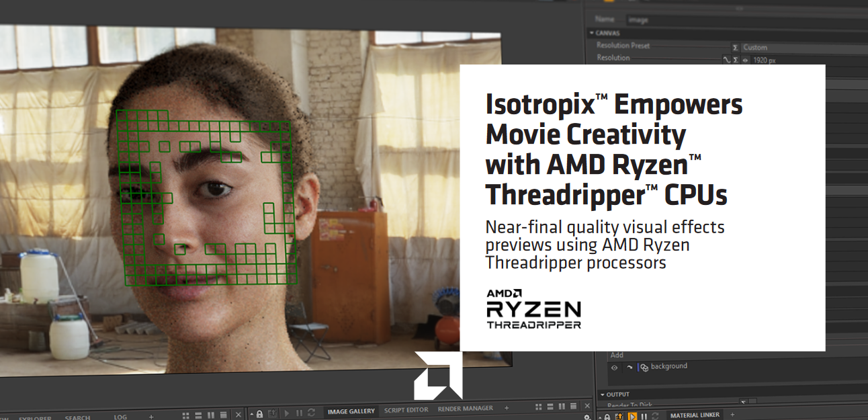
Task: Click the Add button above background layer
Action: (x=617, y=355)
